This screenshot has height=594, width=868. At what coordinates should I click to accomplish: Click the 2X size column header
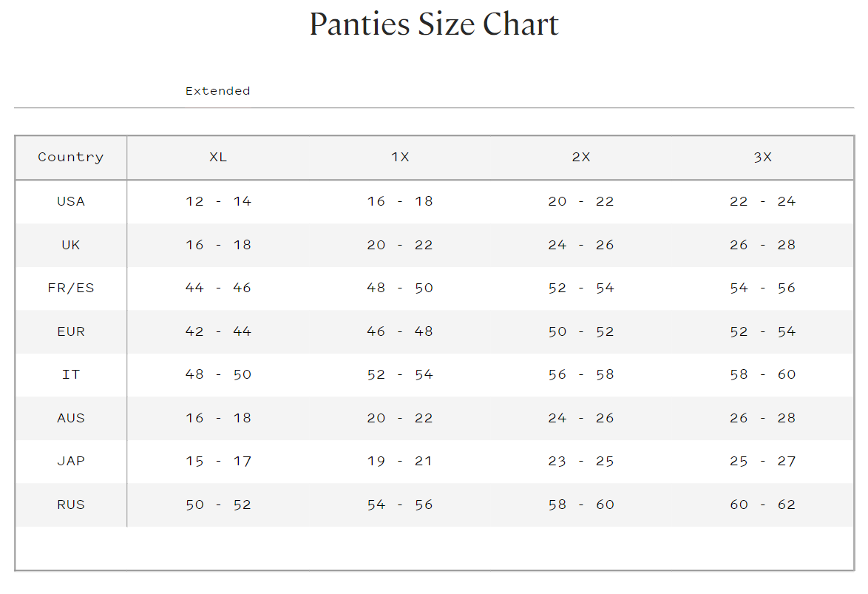pyautogui.click(x=581, y=157)
